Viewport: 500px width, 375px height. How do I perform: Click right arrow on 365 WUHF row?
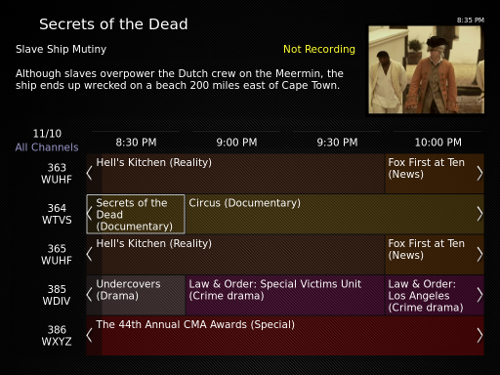[x=480, y=254]
